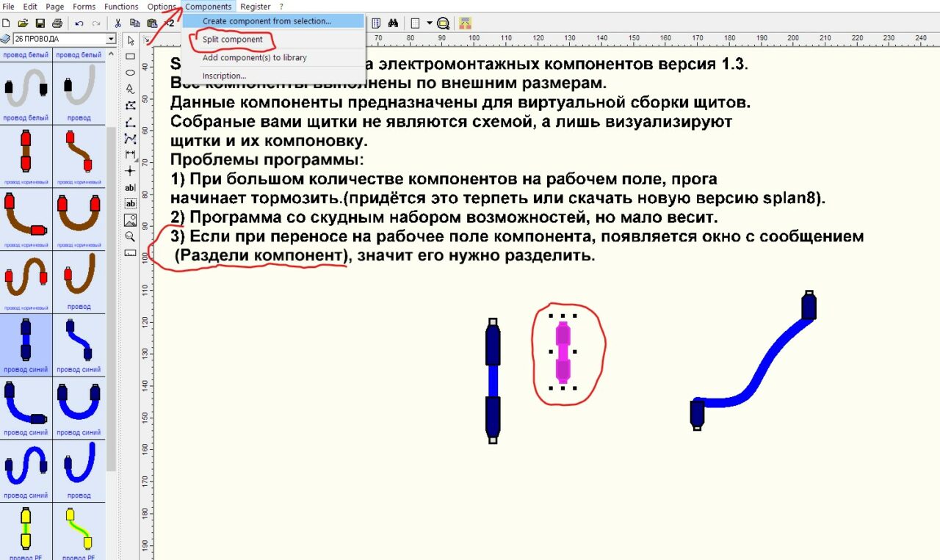
Task: Select the Polygon tool
Action: point(131,105)
